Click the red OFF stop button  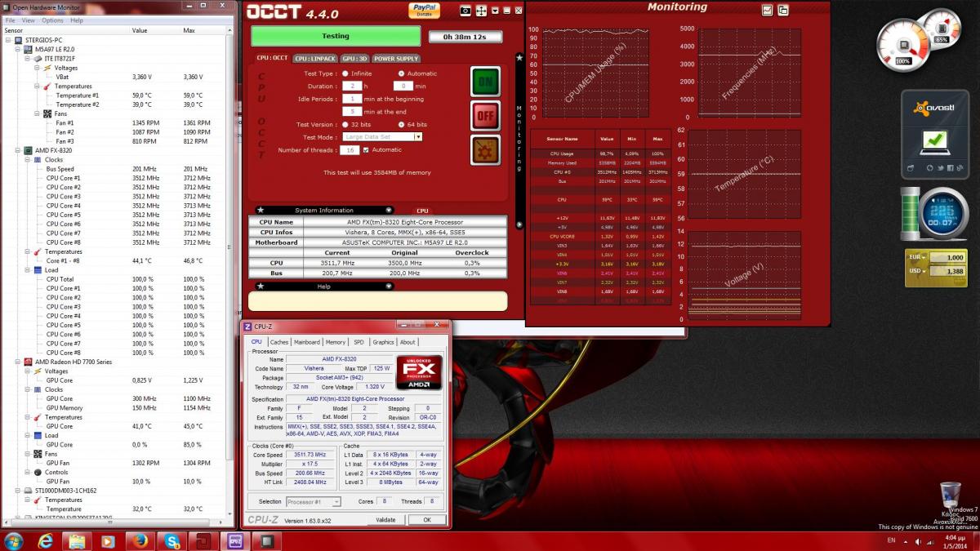(x=485, y=116)
